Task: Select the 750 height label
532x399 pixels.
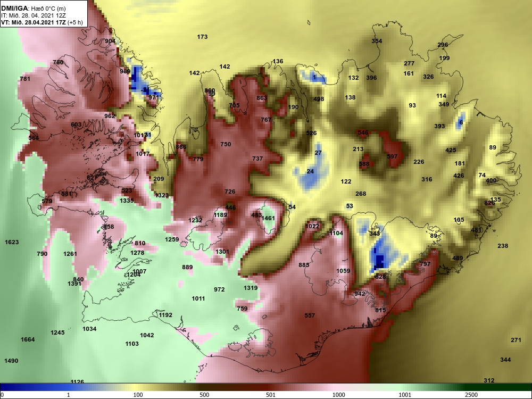Action: pyautogui.click(x=226, y=144)
